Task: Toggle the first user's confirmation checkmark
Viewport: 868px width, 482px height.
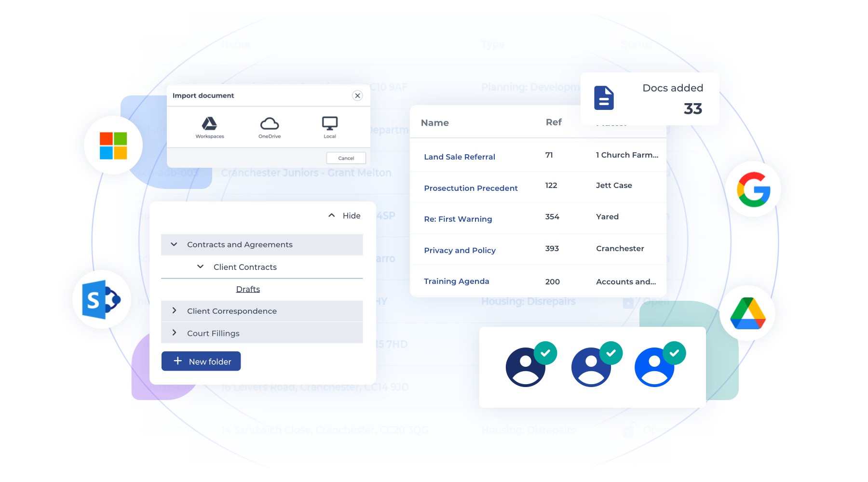Action: (545, 353)
